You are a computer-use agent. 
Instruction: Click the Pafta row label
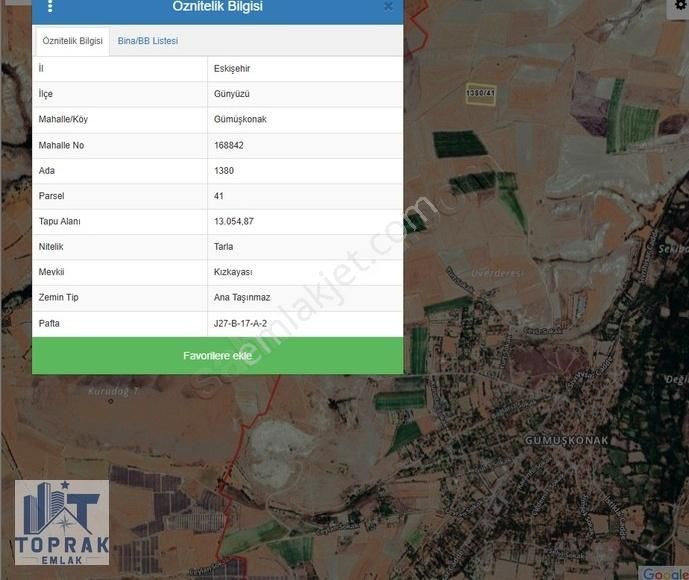(x=49, y=323)
